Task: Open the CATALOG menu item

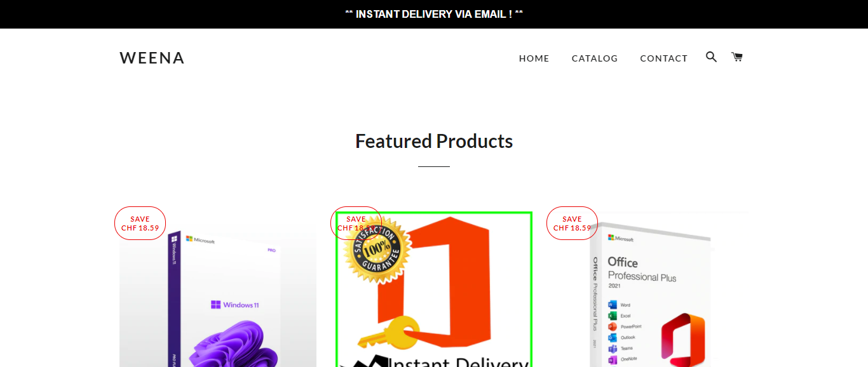Action: 595,58
